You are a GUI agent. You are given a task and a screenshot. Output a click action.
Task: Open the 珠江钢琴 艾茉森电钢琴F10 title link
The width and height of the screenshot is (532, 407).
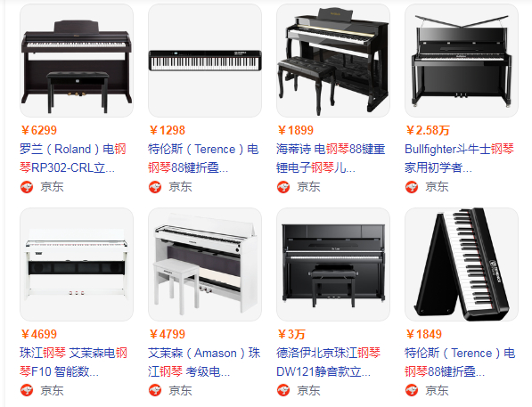[x=73, y=362]
